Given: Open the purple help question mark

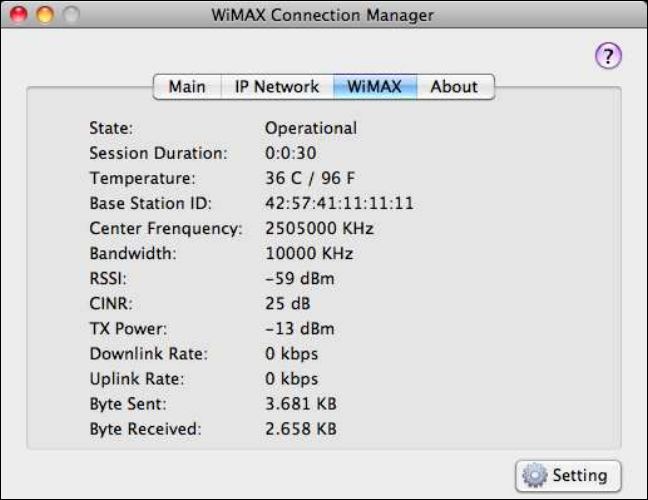Looking at the screenshot, I should click(x=609, y=57).
